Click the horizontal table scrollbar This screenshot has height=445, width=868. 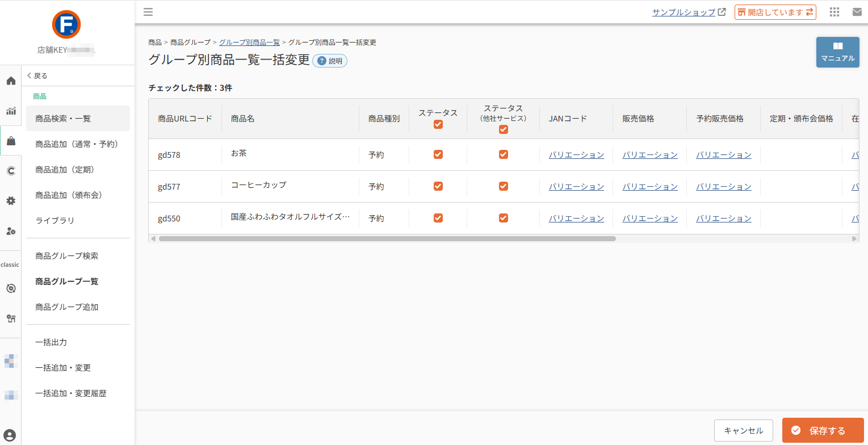387,239
